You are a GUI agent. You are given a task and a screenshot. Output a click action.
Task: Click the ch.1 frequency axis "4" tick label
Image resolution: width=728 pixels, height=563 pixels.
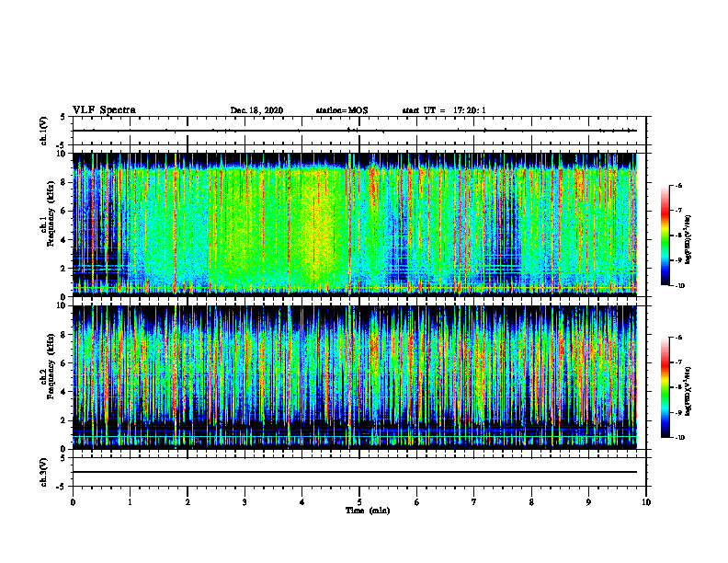coord(64,240)
